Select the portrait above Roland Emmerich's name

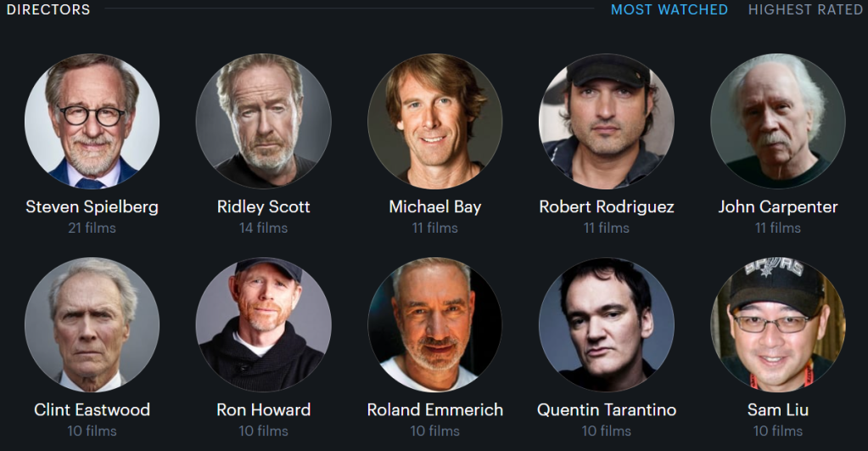point(435,324)
